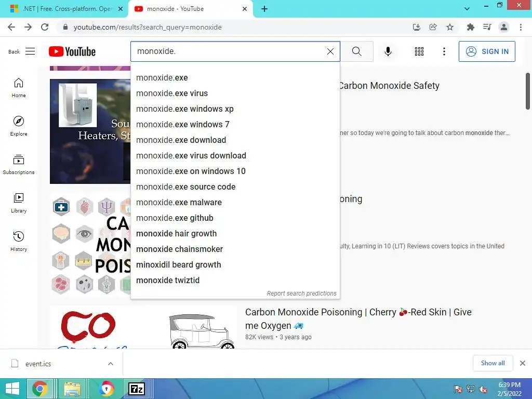The image size is (532, 399).
Task: Open the event.ics downloaded file
Action: pos(38,364)
